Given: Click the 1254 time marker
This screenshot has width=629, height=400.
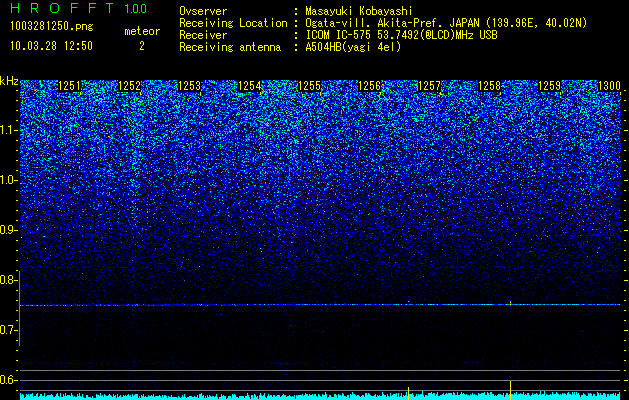Looking at the screenshot, I should point(250,86).
